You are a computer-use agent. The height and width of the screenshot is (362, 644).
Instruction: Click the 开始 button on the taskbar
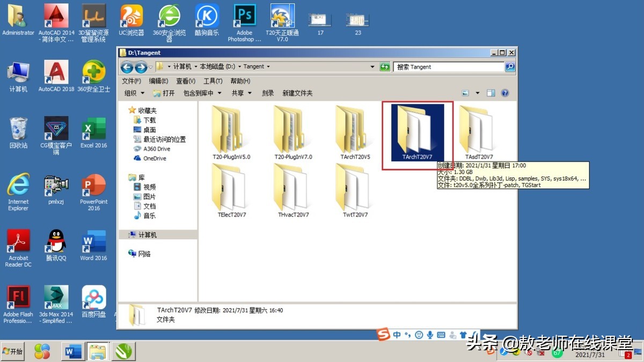click(13, 351)
